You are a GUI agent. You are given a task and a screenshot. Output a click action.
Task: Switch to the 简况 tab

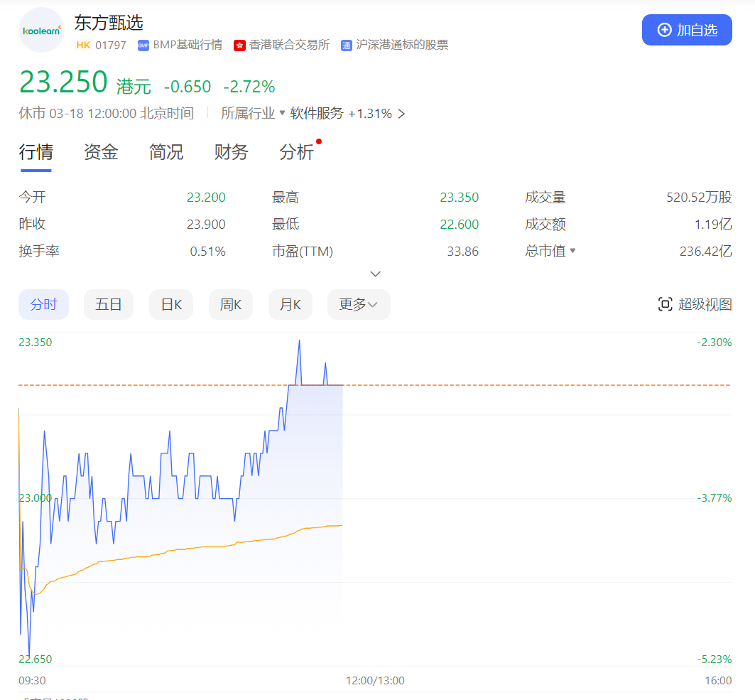coord(166,152)
